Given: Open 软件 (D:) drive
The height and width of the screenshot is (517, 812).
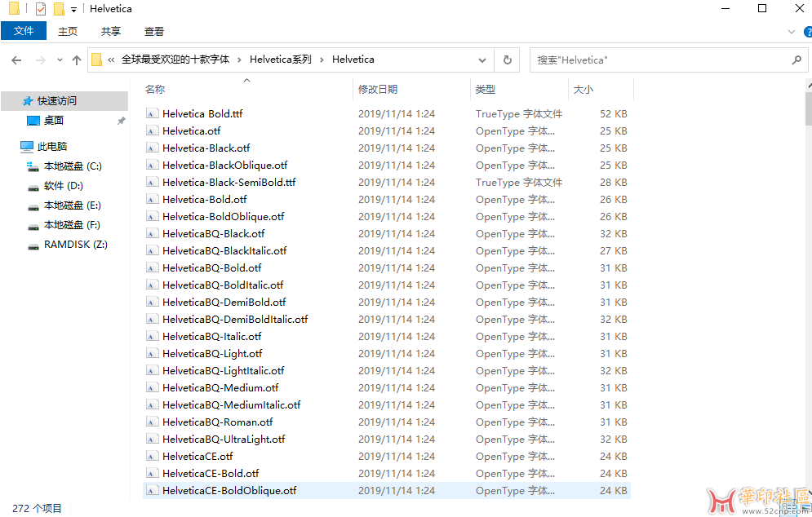Looking at the screenshot, I should (63, 186).
